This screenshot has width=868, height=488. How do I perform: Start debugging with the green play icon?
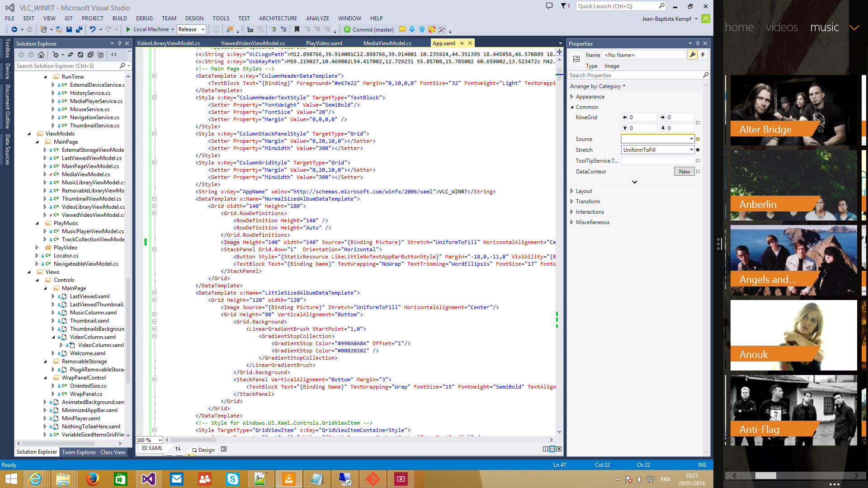(128, 29)
